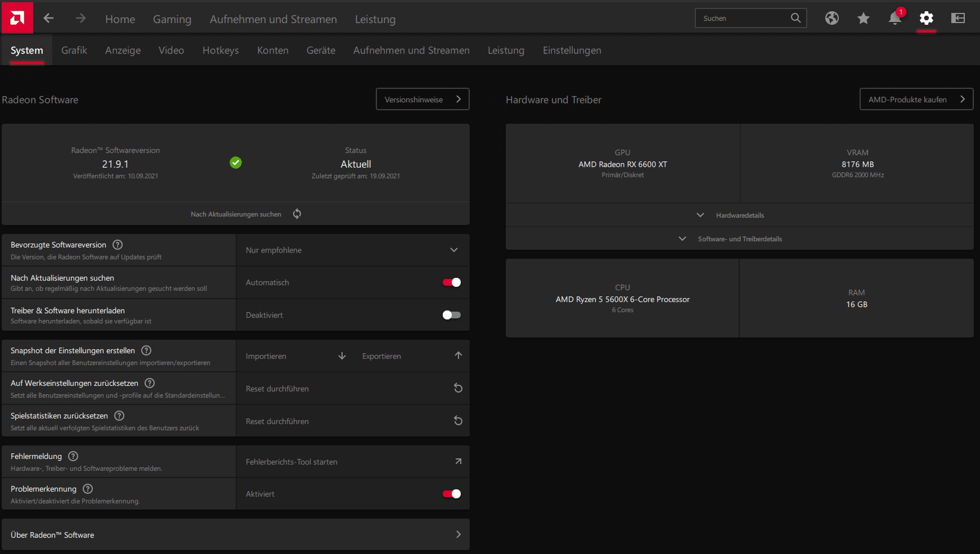Enable Treiber & Software herunterladen switch
980x554 pixels.
click(452, 315)
